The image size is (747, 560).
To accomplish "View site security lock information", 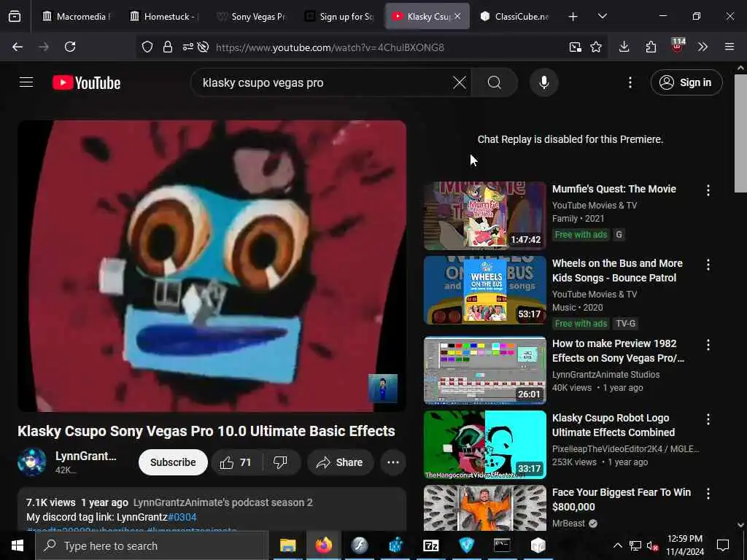I will pos(167,47).
